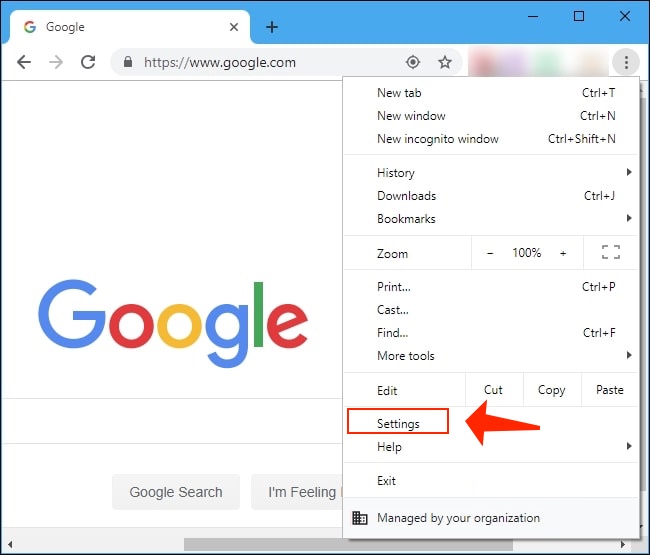Expand the History submenu
Screen dimensions: 650x555
tap(491, 173)
